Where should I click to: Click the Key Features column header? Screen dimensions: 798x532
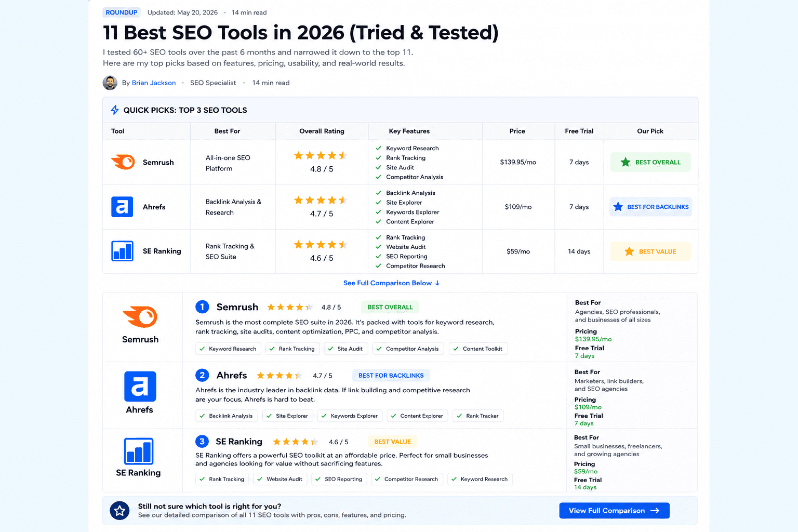(409, 131)
